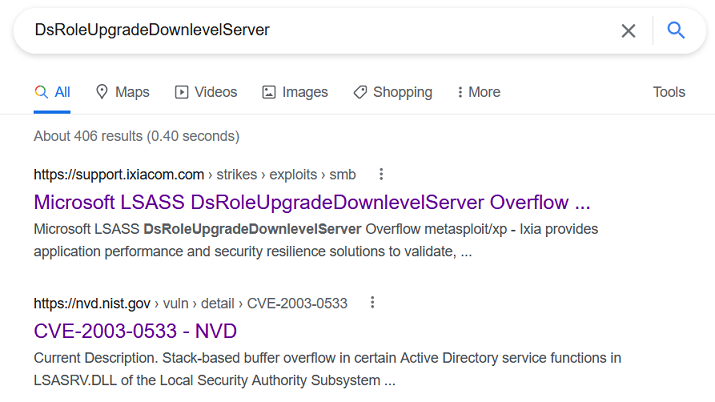Screen dimensions: 715x402
Task: Open the CVE-2003-0533 - NVD link
Action: tap(135, 331)
